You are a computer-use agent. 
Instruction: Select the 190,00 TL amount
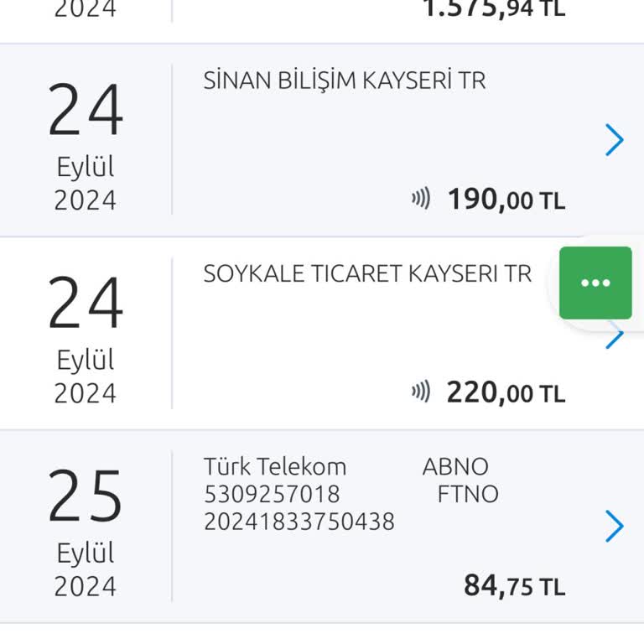pyautogui.click(x=506, y=200)
